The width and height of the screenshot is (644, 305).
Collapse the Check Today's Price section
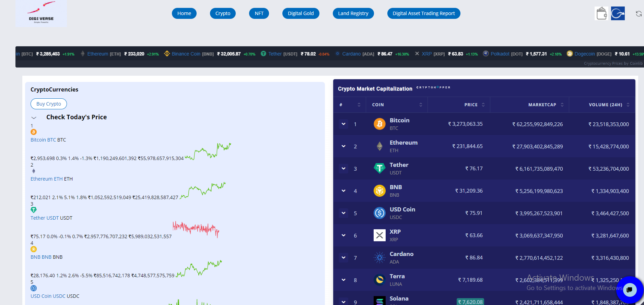pyautogui.click(x=34, y=118)
